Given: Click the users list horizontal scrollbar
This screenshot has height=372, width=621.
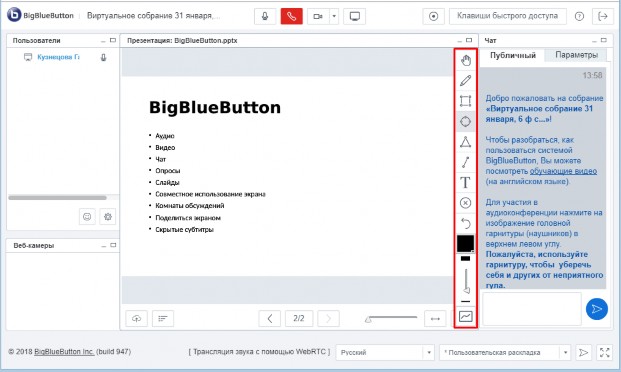Looking at the screenshot, I should click(57, 197).
